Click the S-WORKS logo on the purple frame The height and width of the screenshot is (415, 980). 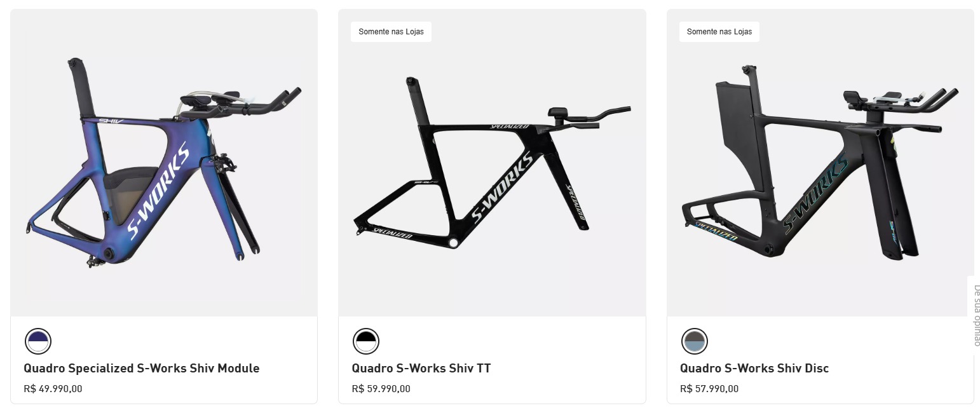(159, 191)
